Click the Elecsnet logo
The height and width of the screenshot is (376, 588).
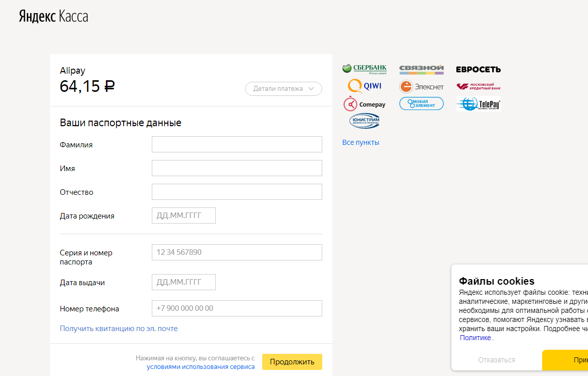(x=422, y=87)
